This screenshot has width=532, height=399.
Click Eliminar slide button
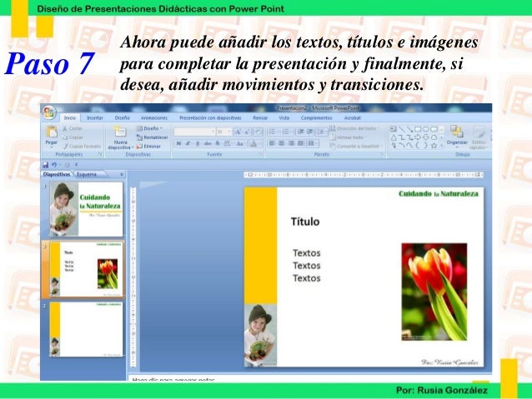point(148,147)
